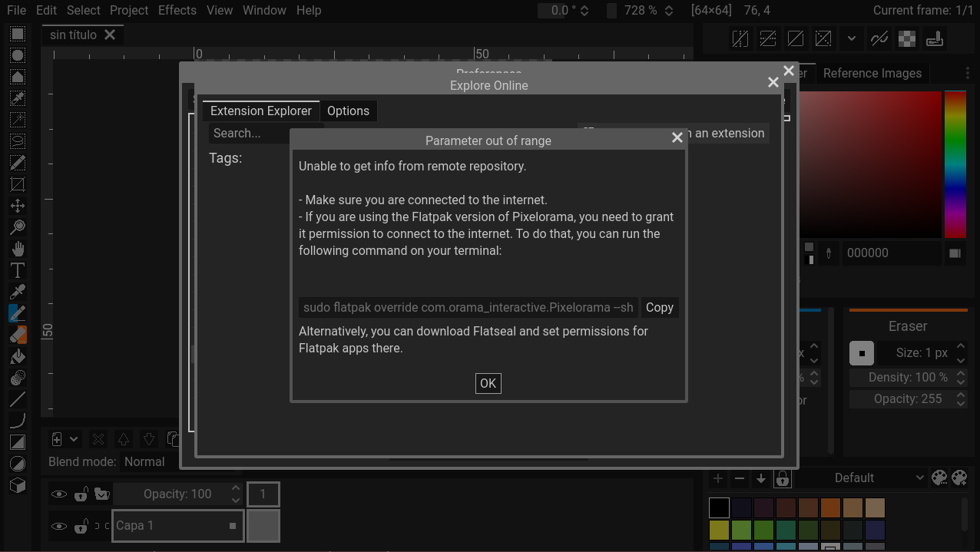Add a new layer

click(57, 439)
